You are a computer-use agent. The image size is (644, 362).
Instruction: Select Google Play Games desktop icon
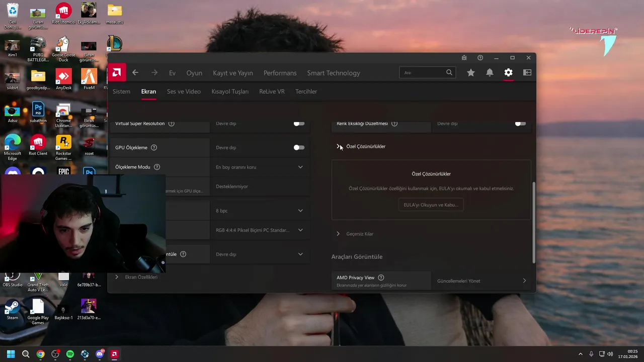[38, 312]
